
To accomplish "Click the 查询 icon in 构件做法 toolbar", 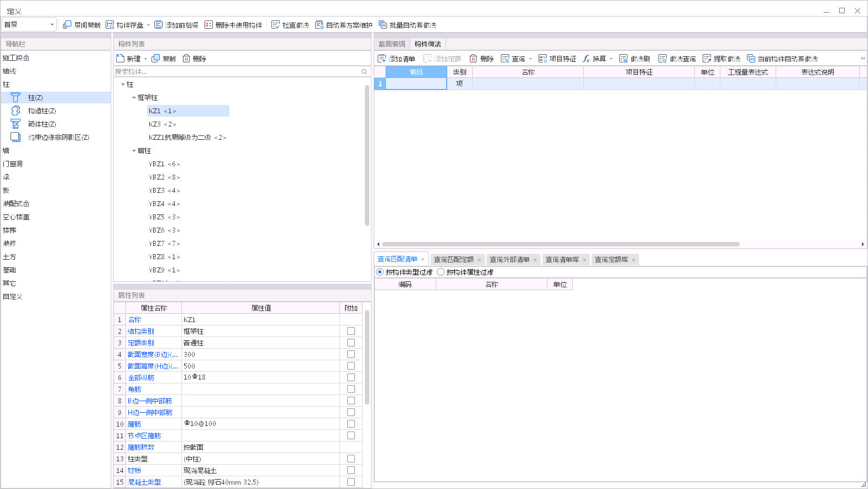I will pyautogui.click(x=505, y=59).
